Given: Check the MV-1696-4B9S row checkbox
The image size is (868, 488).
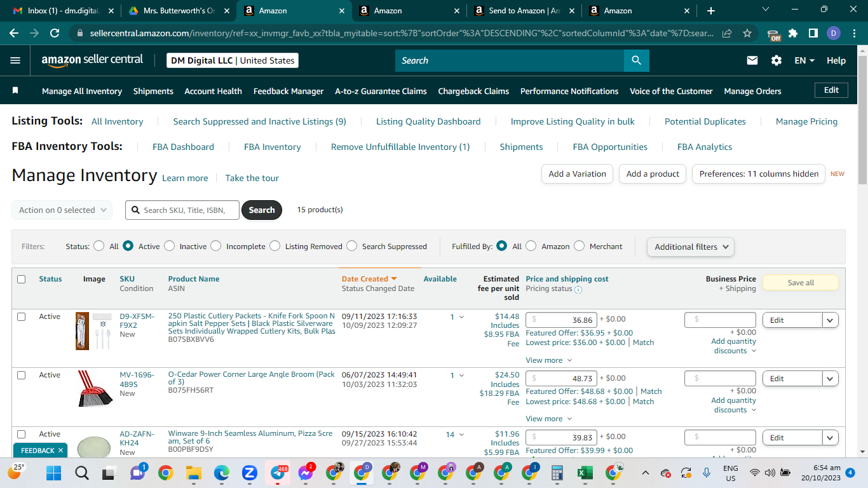Looking at the screenshot, I should click(22, 375).
